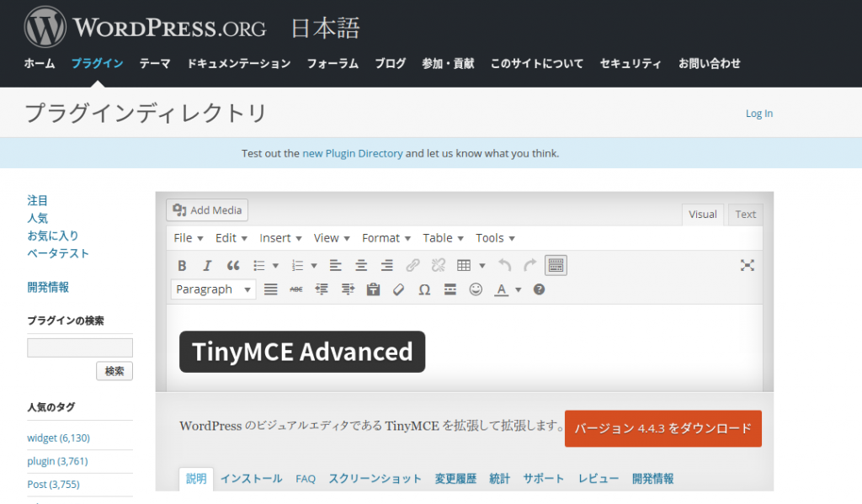Align text left
The image size is (862, 504).
point(335,266)
